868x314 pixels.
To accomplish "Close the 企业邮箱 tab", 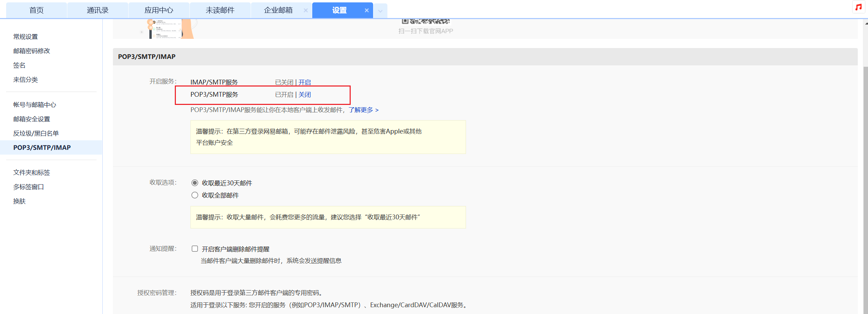I will pos(305,11).
